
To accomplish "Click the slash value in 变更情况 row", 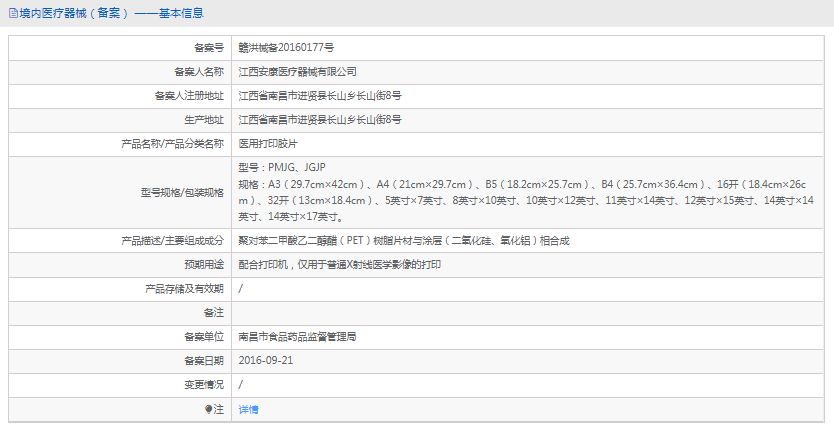I will click(240, 385).
